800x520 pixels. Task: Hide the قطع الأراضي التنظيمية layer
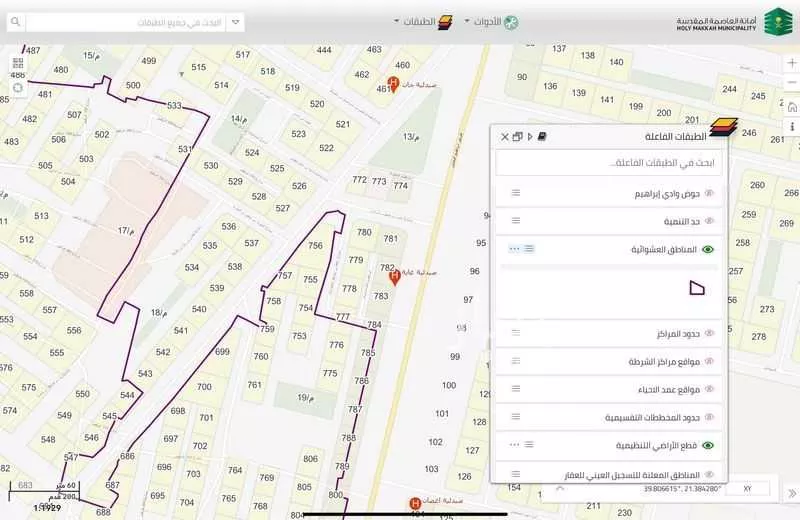[x=709, y=445]
